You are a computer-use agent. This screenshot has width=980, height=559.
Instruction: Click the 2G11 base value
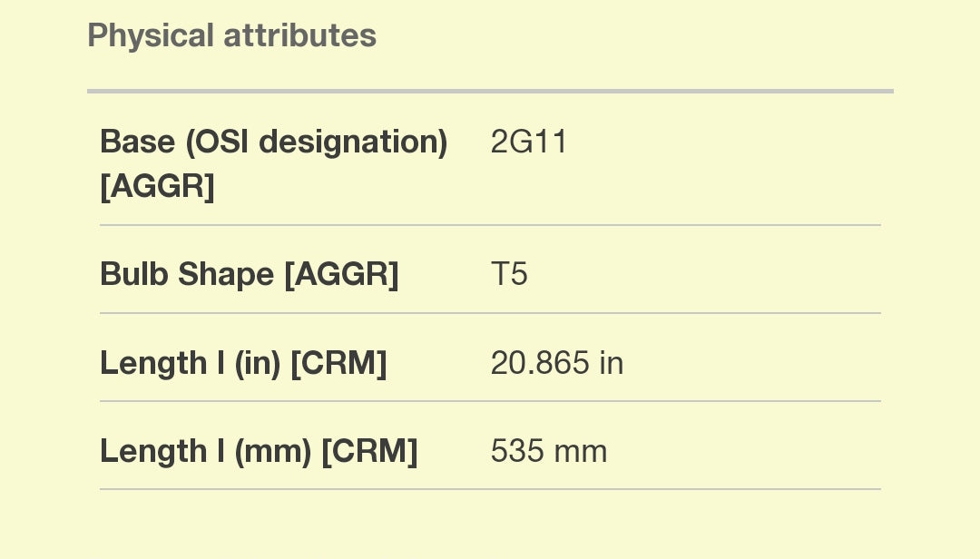tap(529, 142)
